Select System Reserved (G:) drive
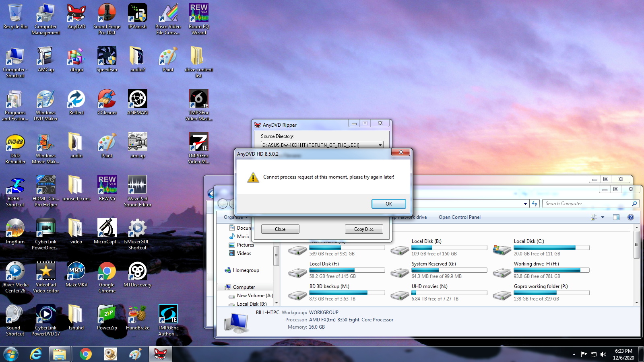 pyautogui.click(x=439, y=270)
